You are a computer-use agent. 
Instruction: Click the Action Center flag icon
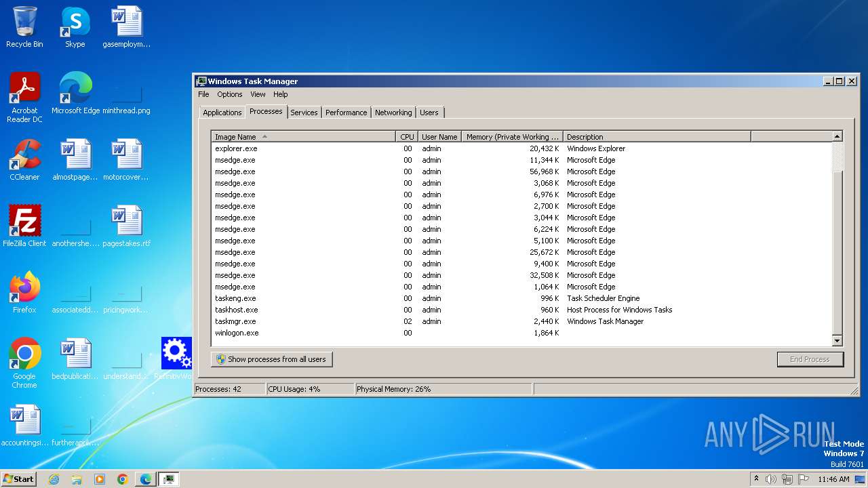click(802, 479)
